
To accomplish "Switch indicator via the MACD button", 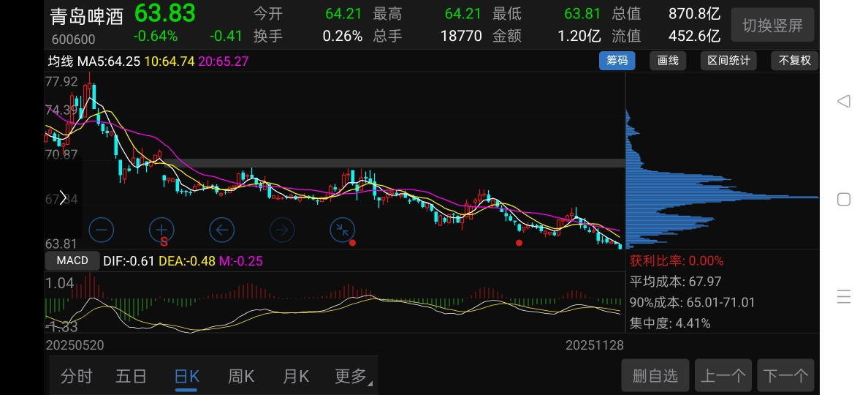I will click(x=72, y=260).
